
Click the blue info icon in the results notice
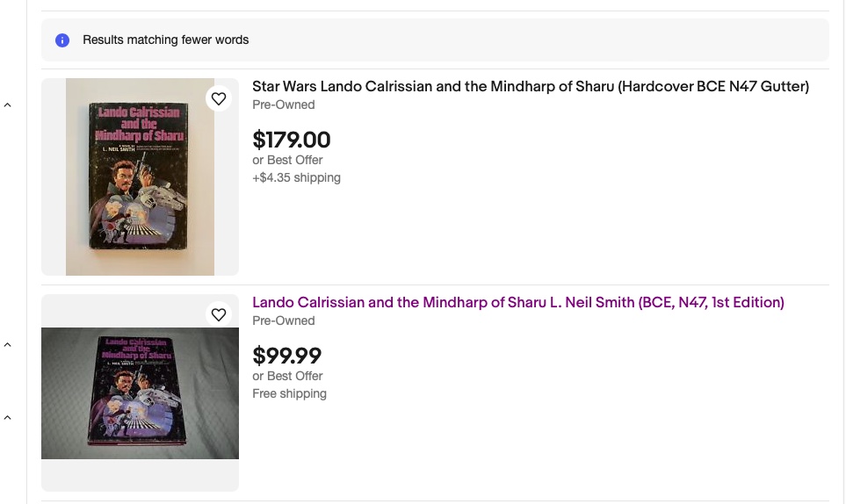point(62,40)
